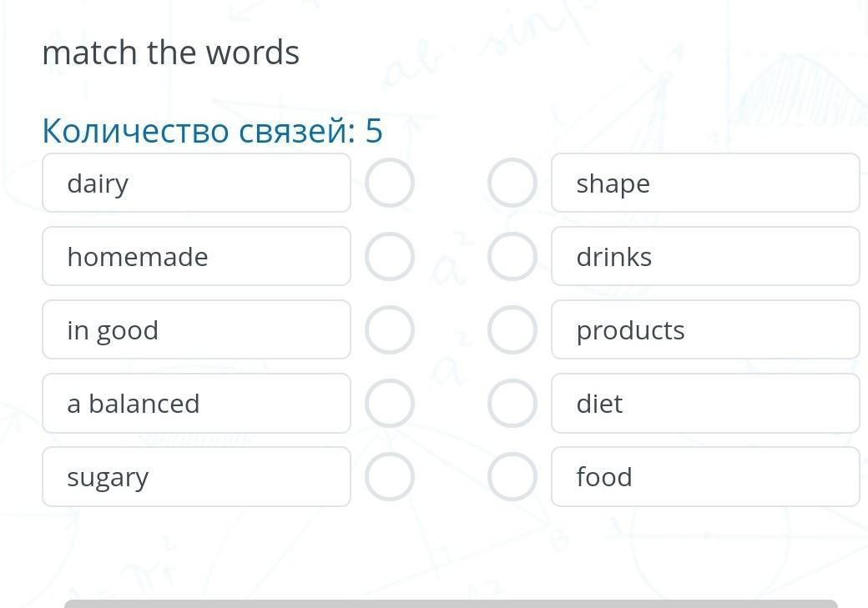Select the connector circle left of diet

click(x=512, y=404)
